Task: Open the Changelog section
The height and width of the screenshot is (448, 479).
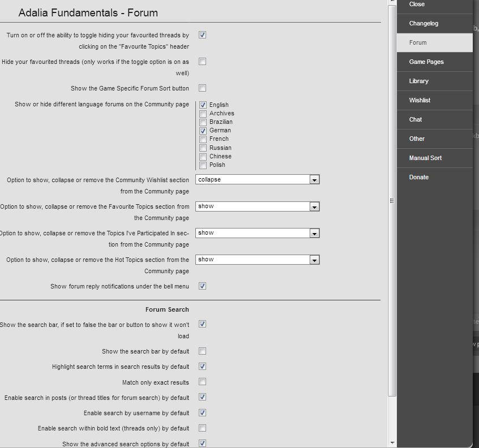Action: click(434, 24)
